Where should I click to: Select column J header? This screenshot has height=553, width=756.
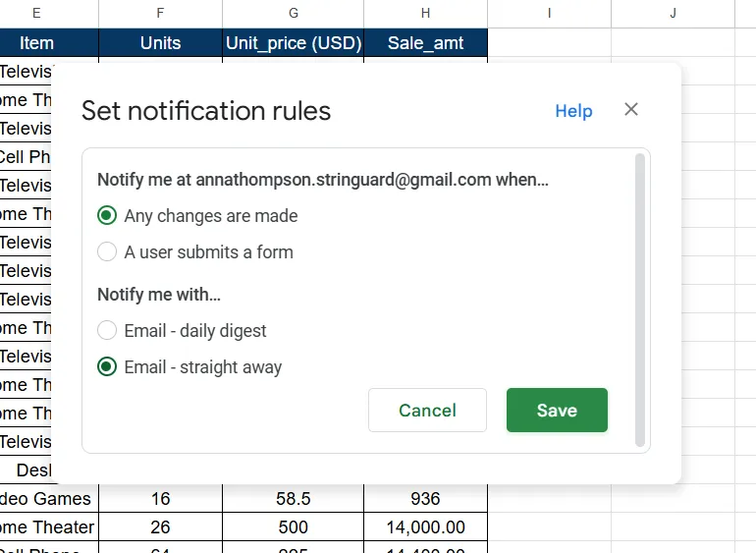[674, 14]
